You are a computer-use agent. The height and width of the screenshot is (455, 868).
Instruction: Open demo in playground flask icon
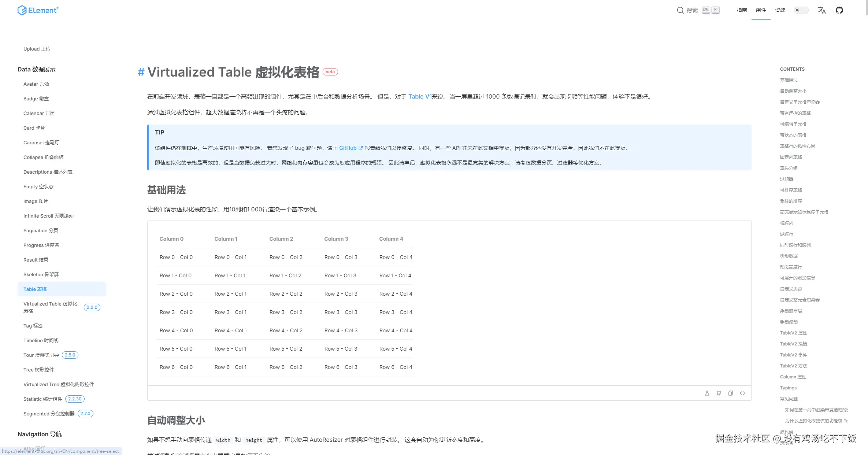tap(707, 393)
